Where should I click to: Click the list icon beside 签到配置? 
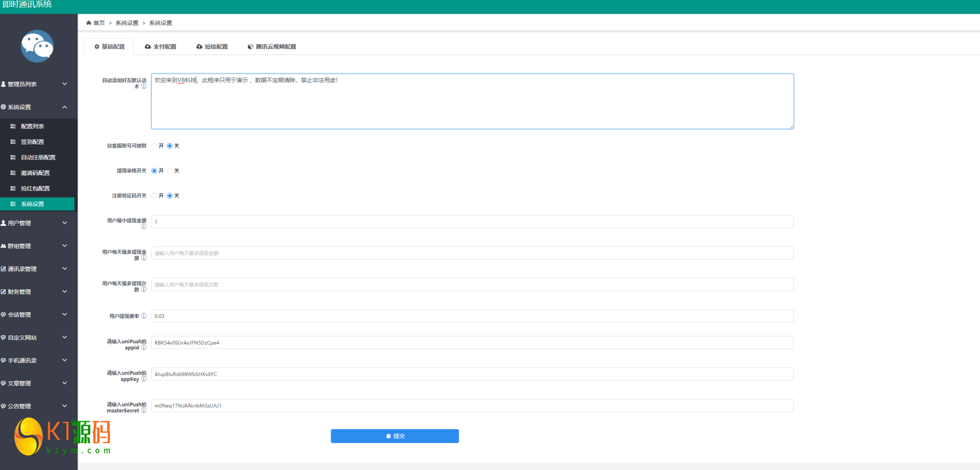[x=13, y=142]
